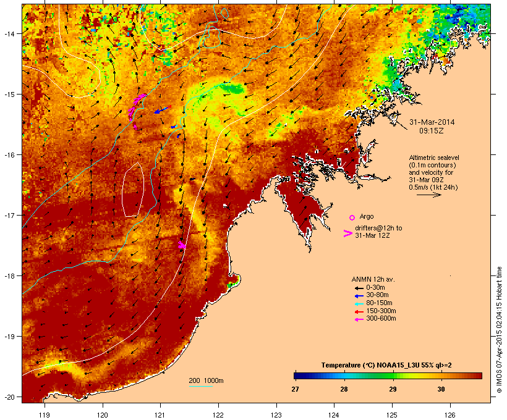Click longitude axis label 120
This screenshot has width=507, height=420.
point(103,415)
